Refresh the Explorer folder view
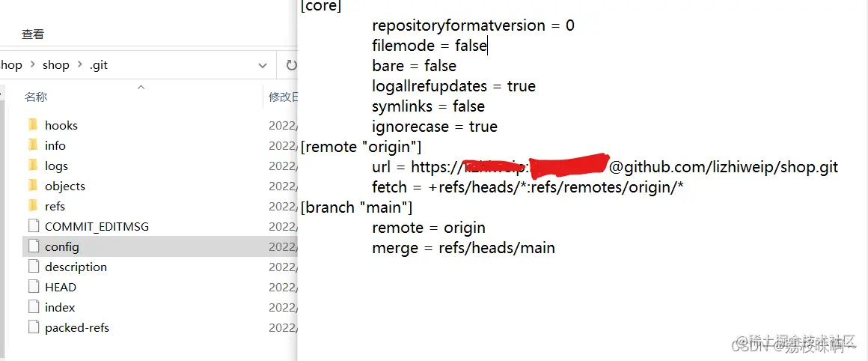Image resolution: width=868 pixels, height=361 pixels. click(x=290, y=65)
